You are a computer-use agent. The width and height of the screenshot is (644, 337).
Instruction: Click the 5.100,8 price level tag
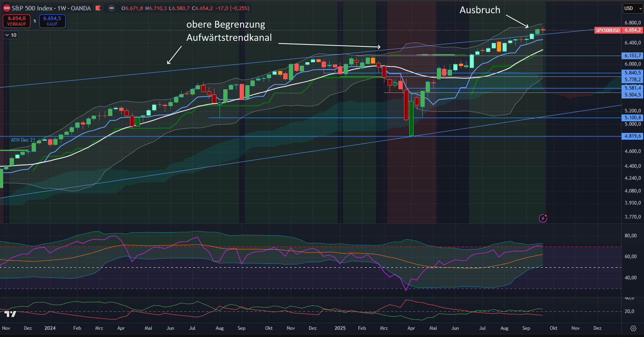632,118
